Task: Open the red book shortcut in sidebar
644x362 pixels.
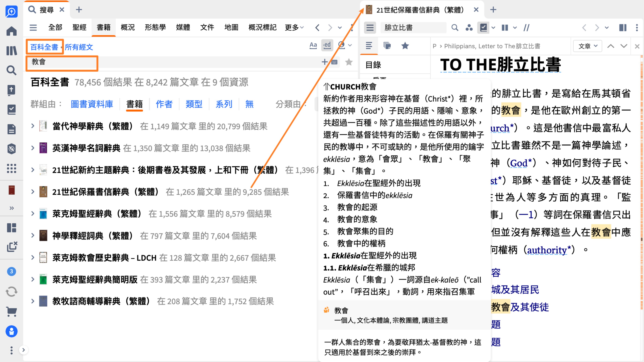Action: coord(12,190)
